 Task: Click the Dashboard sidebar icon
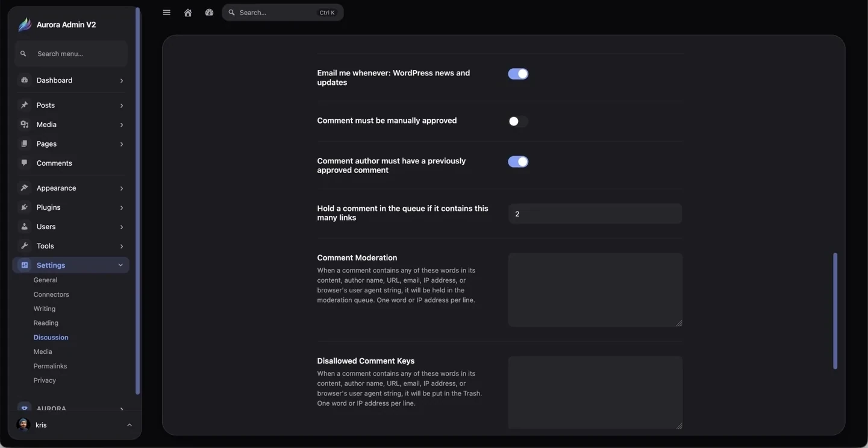[25, 80]
